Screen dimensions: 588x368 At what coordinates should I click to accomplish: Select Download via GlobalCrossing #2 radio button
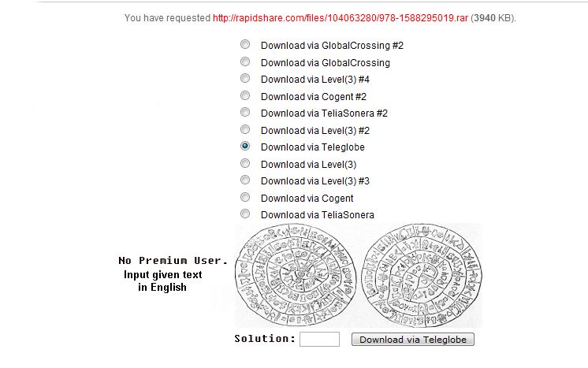pyautogui.click(x=245, y=44)
